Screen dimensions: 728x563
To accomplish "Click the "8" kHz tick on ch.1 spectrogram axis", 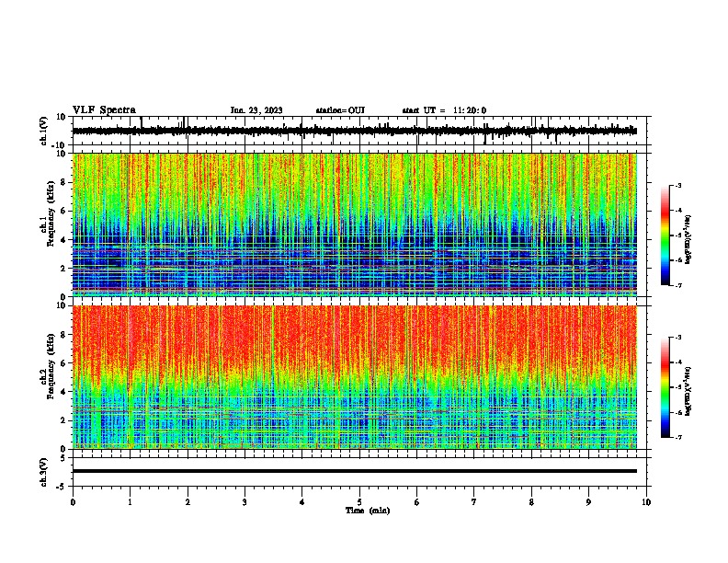I will [64, 182].
